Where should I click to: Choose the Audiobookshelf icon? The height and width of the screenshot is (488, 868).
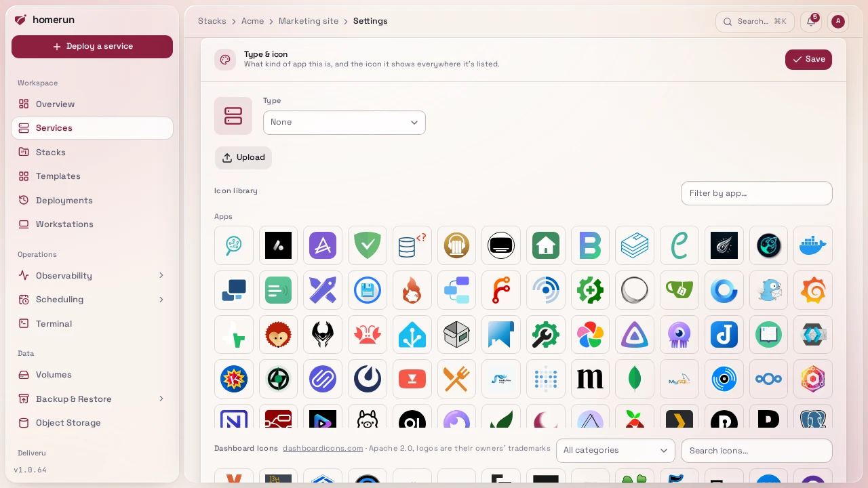coord(456,245)
